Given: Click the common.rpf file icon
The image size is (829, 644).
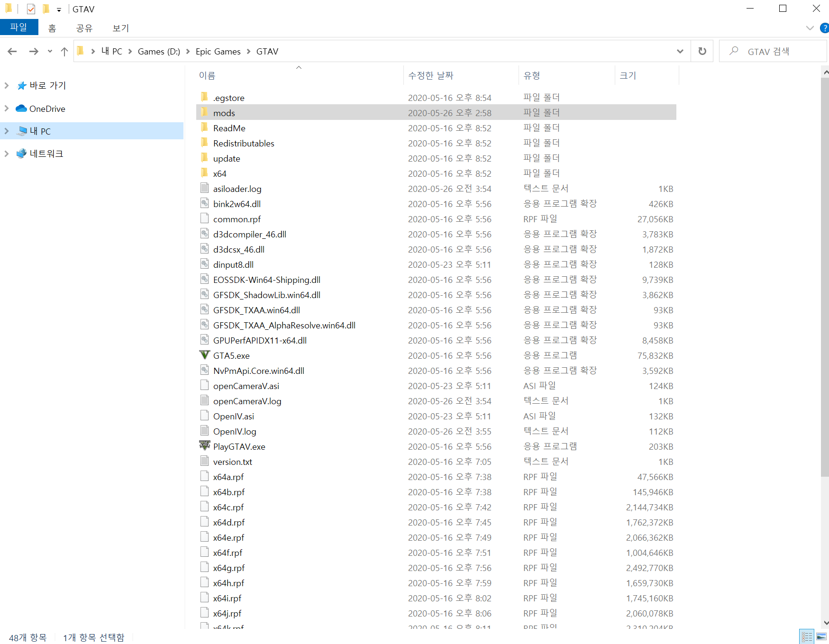Looking at the screenshot, I should click(x=204, y=218).
